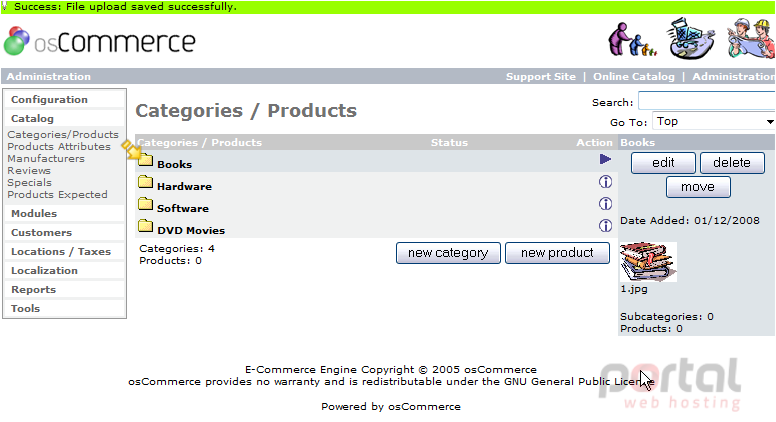Select the Hardware category name
776x422 pixels.
pyautogui.click(x=184, y=187)
